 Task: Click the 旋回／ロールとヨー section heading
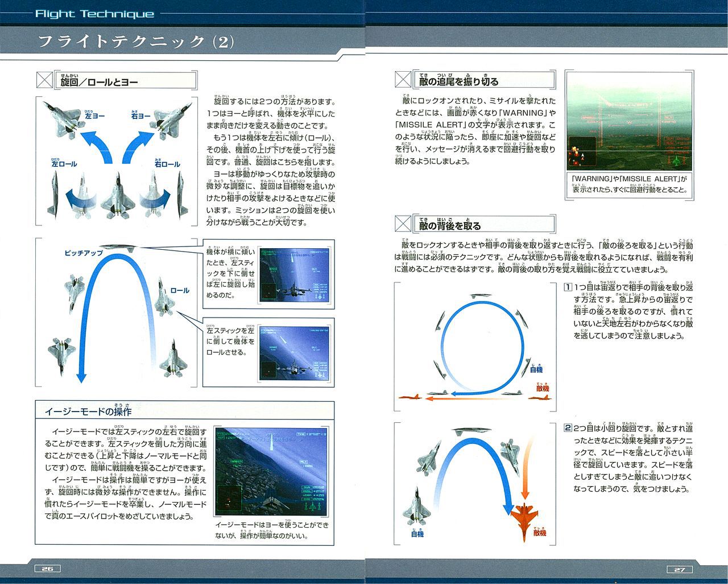(100, 82)
